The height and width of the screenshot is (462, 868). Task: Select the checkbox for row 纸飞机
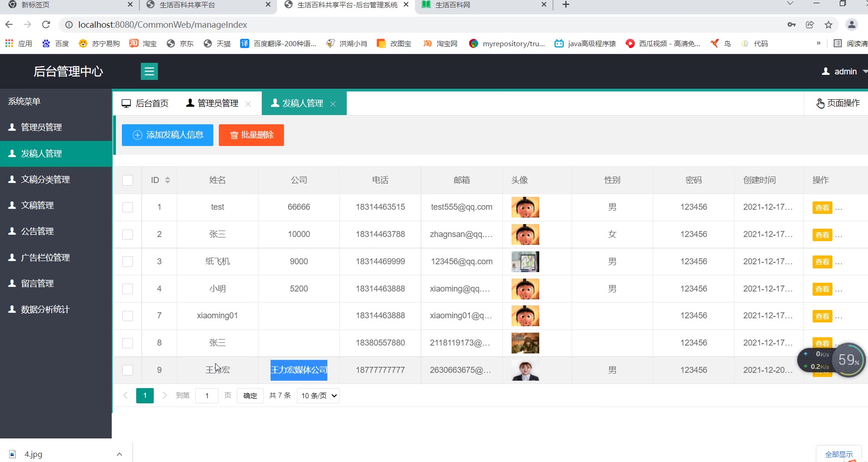click(x=127, y=261)
